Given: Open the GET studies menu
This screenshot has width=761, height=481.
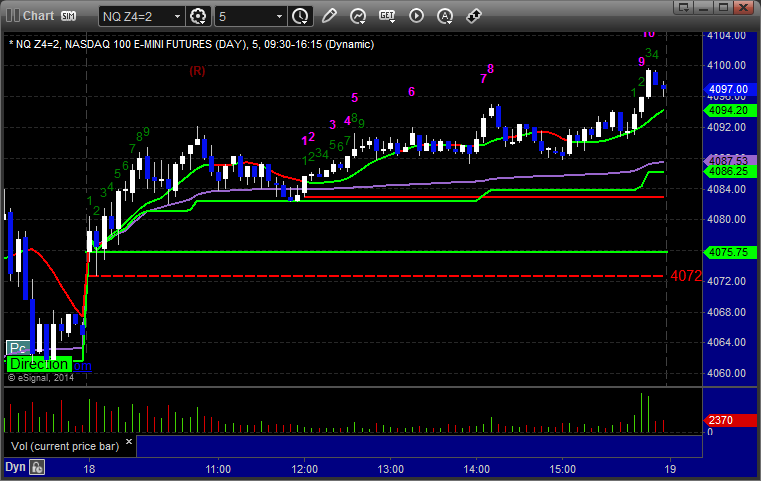Looking at the screenshot, I should point(387,16).
